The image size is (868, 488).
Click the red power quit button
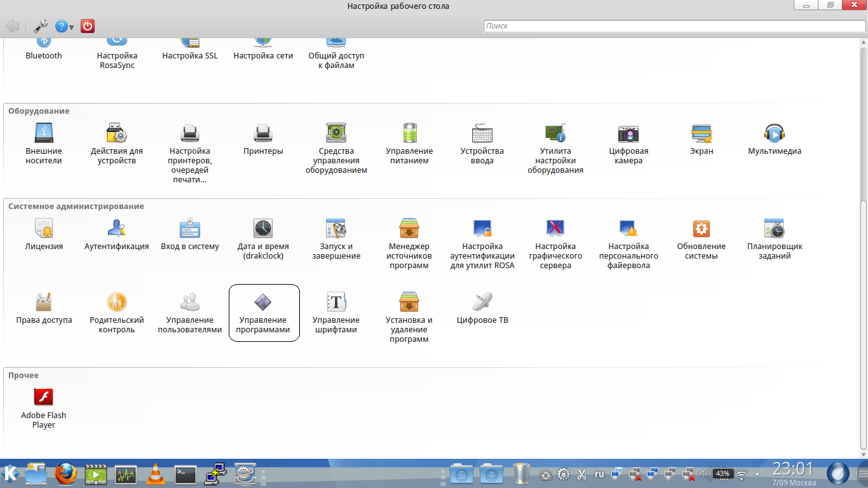[88, 26]
